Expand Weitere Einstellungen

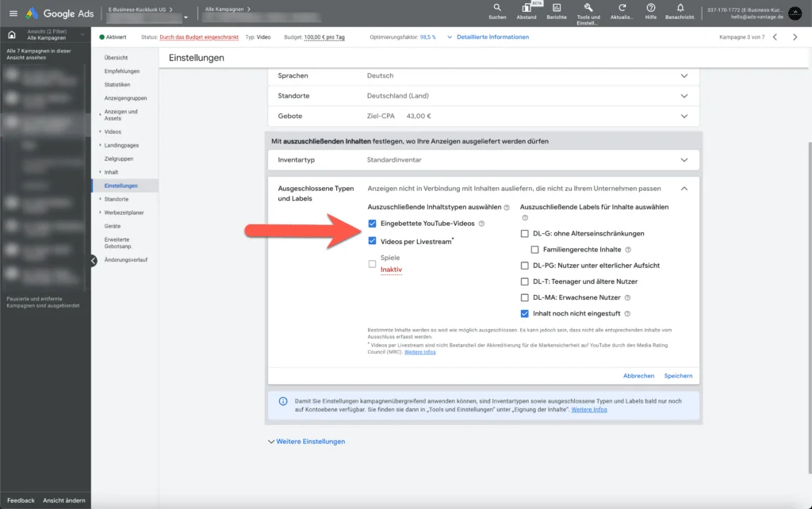pyautogui.click(x=307, y=442)
